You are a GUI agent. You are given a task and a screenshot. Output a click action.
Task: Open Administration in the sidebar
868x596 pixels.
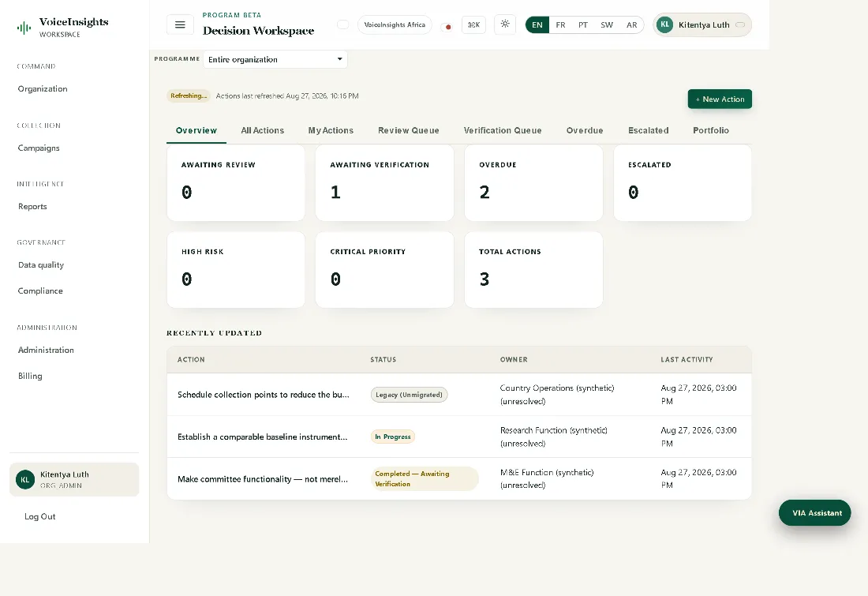tap(46, 350)
